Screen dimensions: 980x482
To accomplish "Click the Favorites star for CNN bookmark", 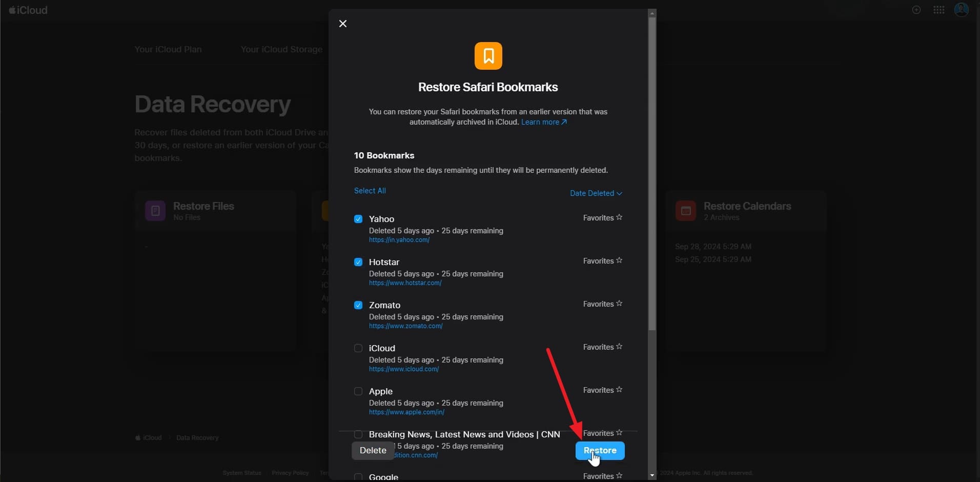I will click(x=619, y=433).
